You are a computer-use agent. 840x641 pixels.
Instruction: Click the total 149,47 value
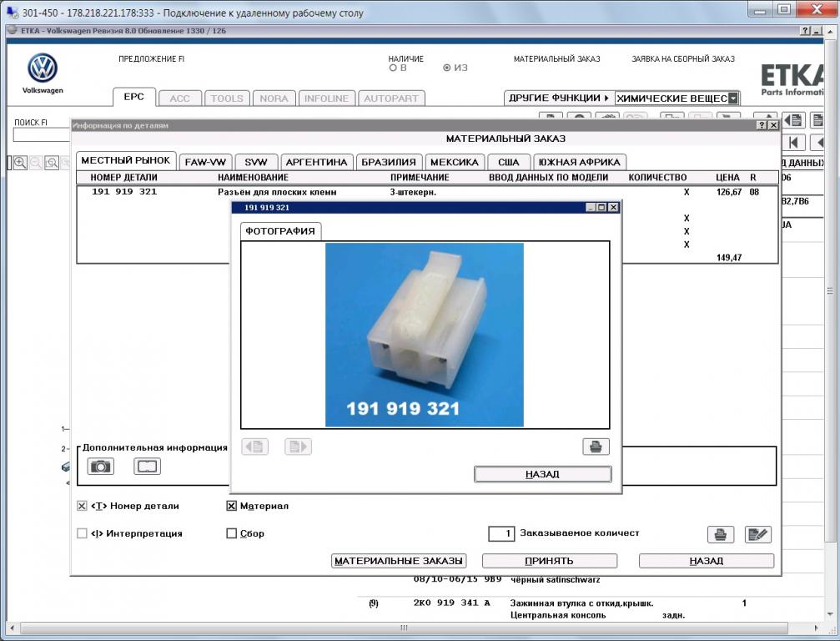pyautogui.click(x=729, y=258)
